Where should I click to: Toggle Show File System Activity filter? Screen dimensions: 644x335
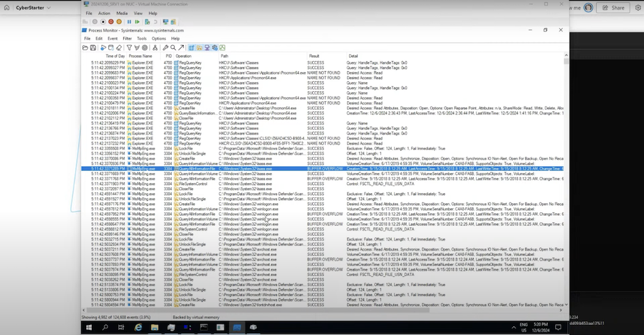[x=199, y=47]
